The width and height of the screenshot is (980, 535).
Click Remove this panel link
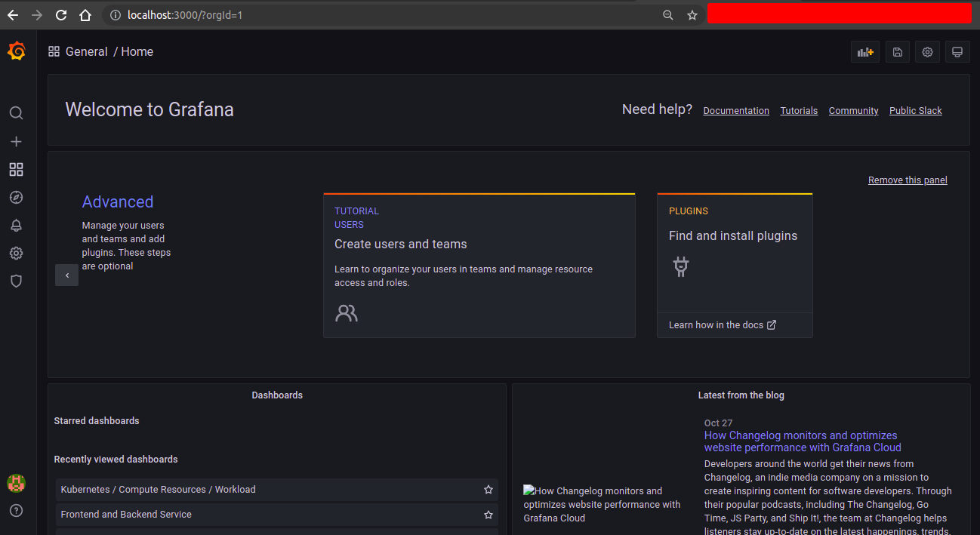[908, 180]
